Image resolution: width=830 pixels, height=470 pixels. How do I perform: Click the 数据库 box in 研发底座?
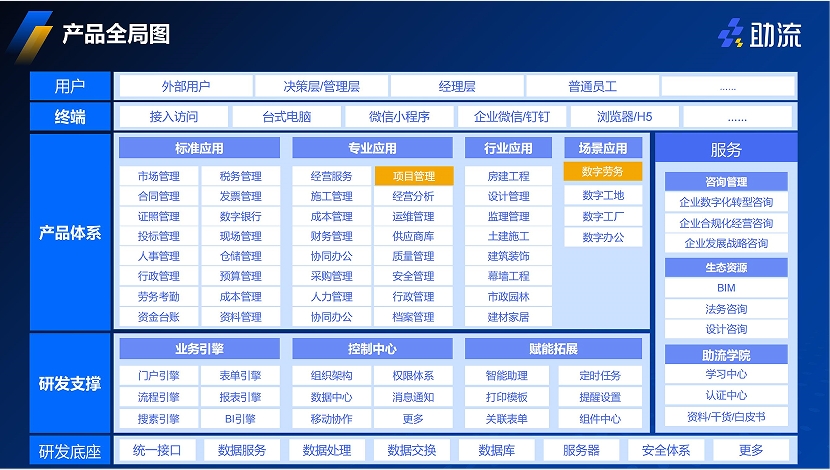pyautogui.click(x=496, y=450)
